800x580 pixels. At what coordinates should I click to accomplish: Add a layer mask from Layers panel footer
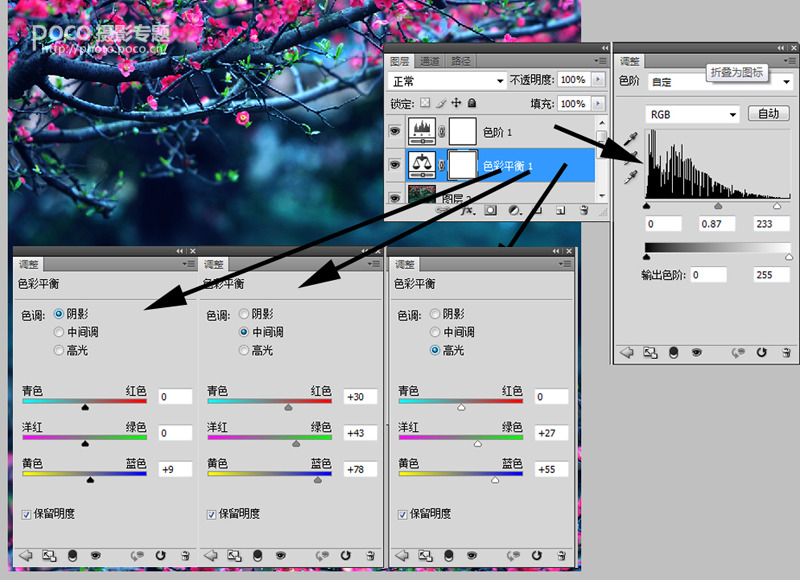click(490, 210)
